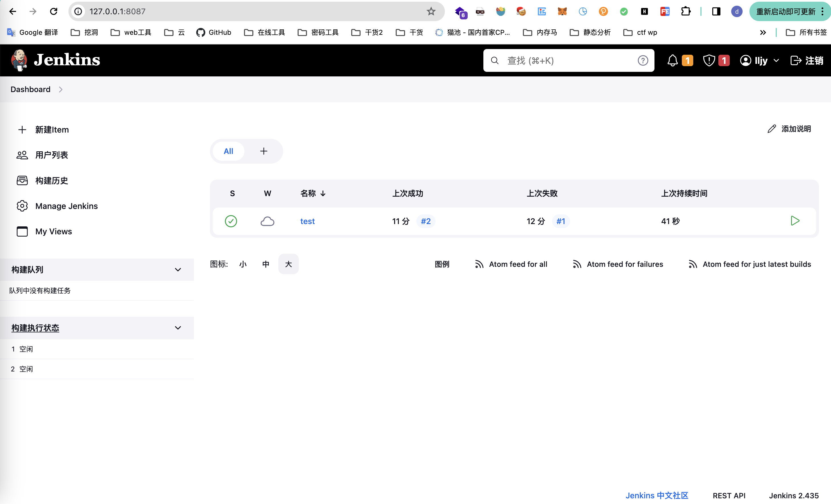Click the cloud weather icon for test

coord(267,221)
